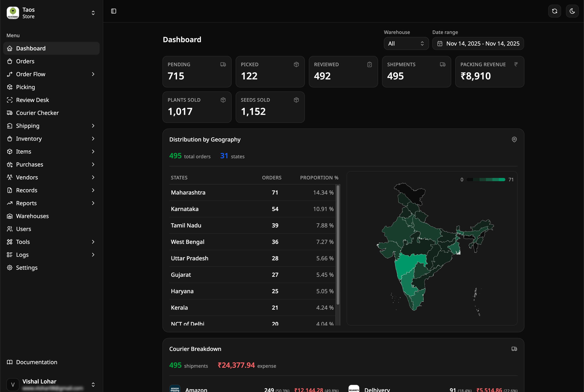Screen dimensions: 584x392
Task: Click the Tamil Nadu row
Action: tap(252, 226)
